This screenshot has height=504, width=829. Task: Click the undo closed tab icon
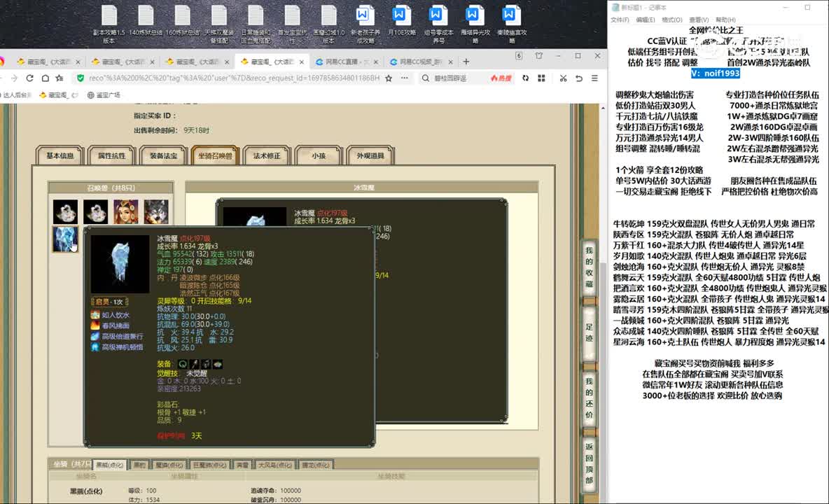point(579,78)
